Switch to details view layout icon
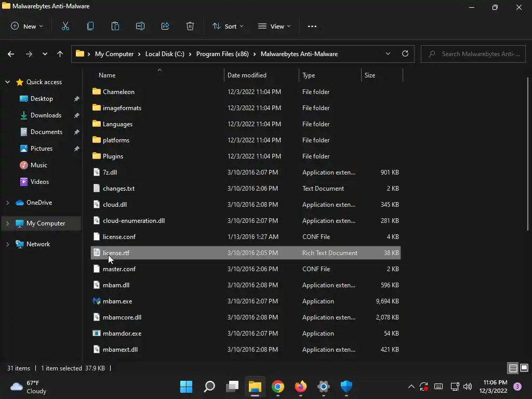Screen dimensions: 532x399 513,368
